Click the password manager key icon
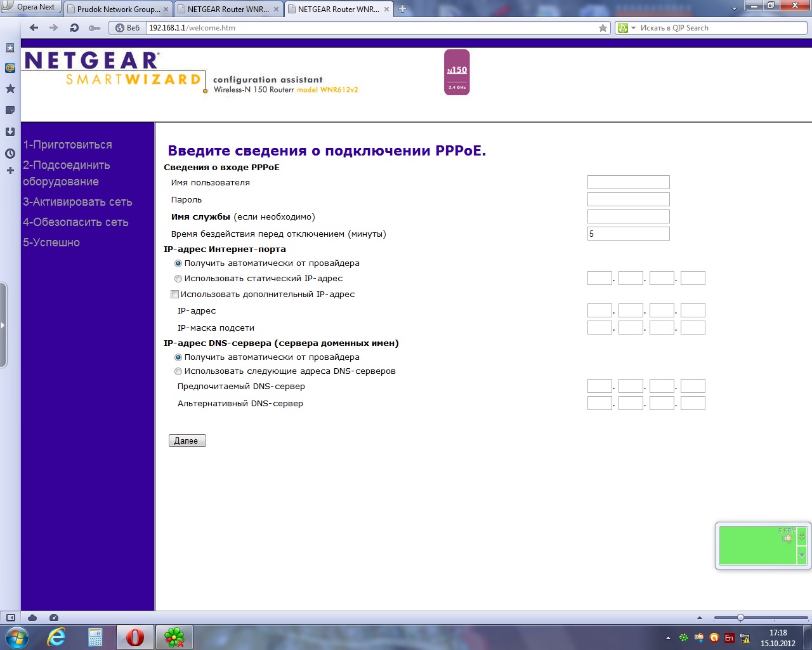The height and width of the screenshot is (650, 812). tap(95, 28)
